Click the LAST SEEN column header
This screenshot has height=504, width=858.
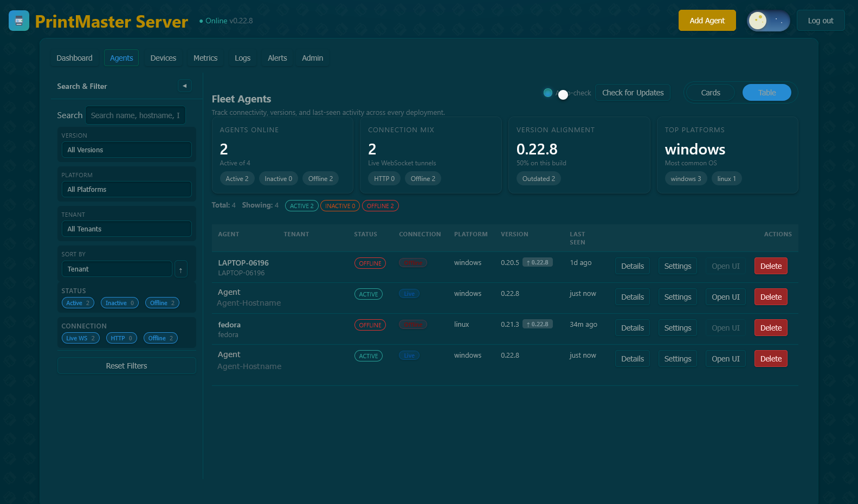coord(577,238)
